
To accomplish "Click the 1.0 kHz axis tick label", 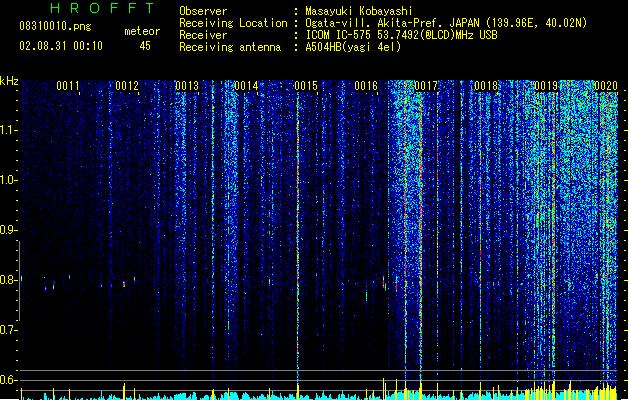I will tap(8, 180).
